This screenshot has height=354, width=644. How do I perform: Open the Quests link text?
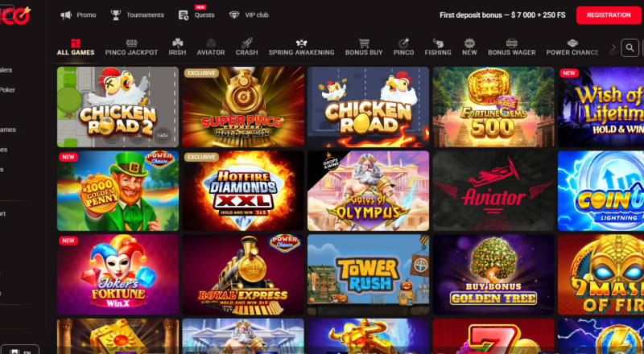click(x=204, y=15)
